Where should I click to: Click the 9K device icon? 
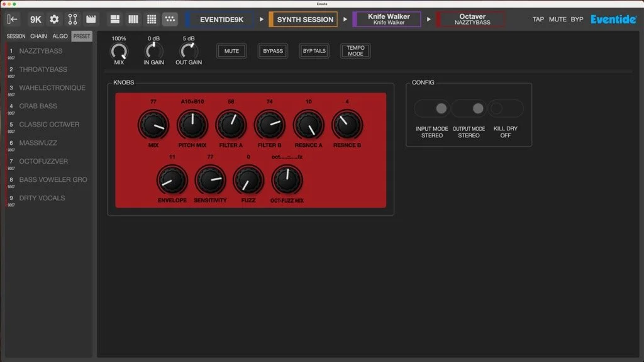click(36, 20)
